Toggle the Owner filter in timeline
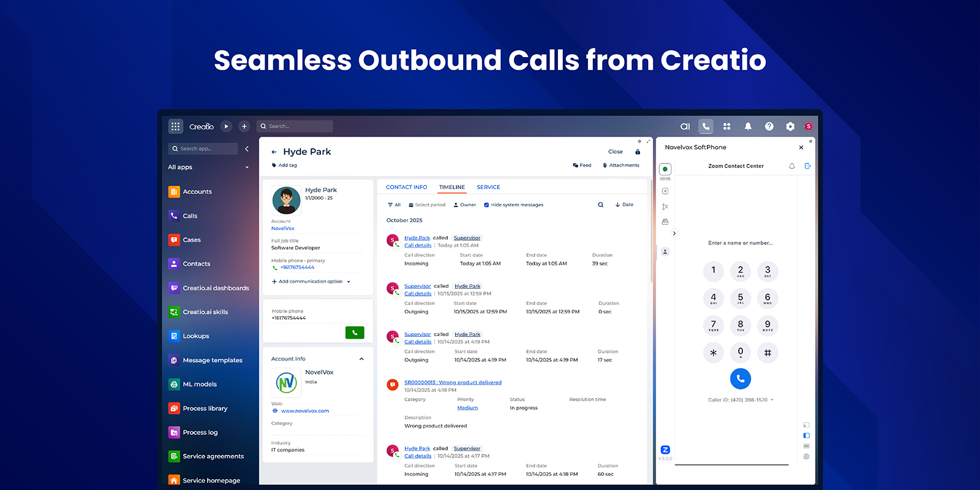The height and width of the screenshot is (490, 980). pos(464,205)
